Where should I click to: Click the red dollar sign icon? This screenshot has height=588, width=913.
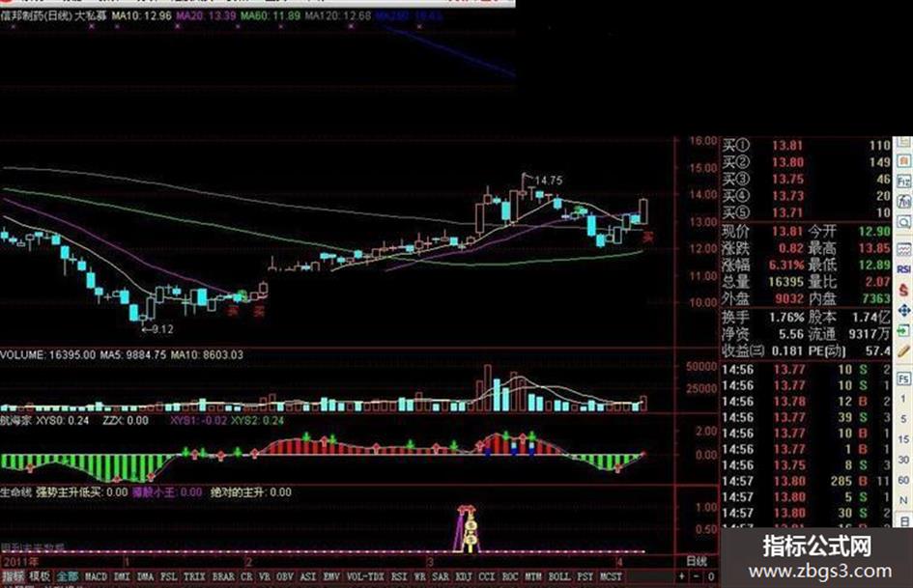[903, 290]
